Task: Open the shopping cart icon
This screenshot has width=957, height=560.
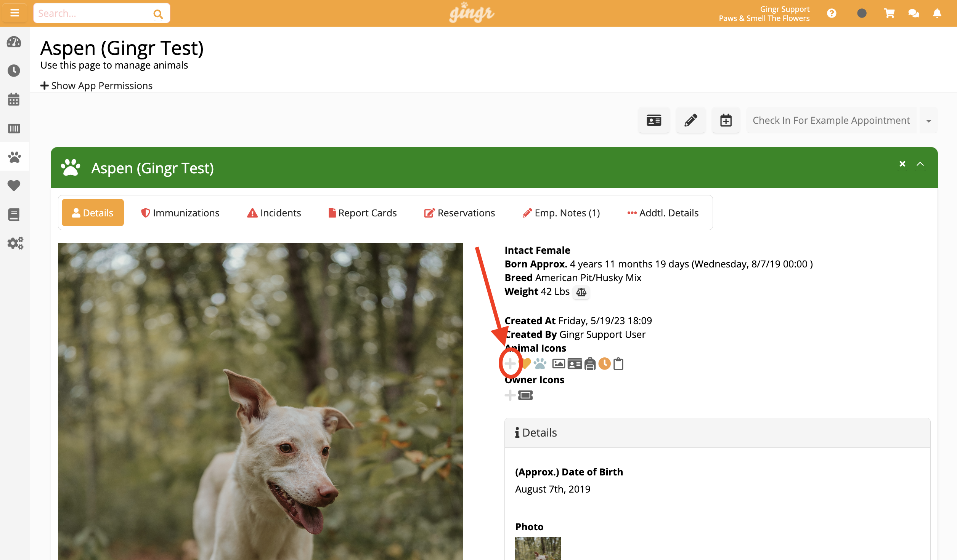Action: tap(889, 13)
